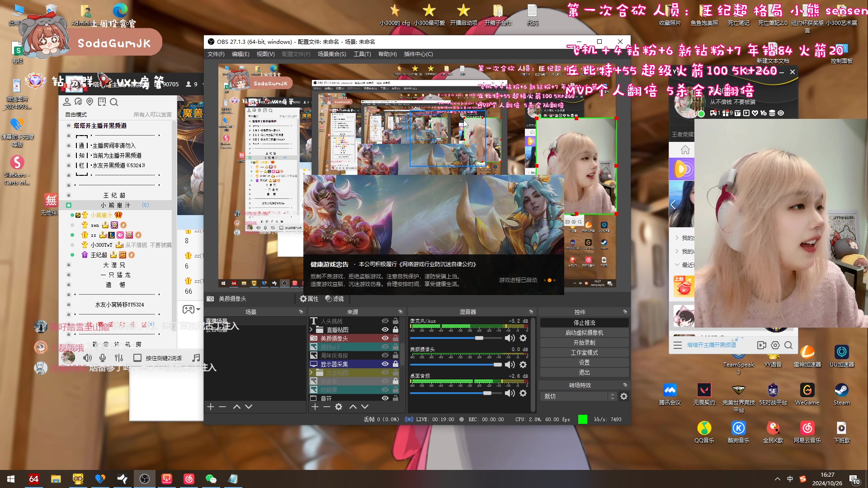Screen dimensions: 868x488
Task: Mute the 美颜摄像头 mixer channel
Action: tap(510, 365)
